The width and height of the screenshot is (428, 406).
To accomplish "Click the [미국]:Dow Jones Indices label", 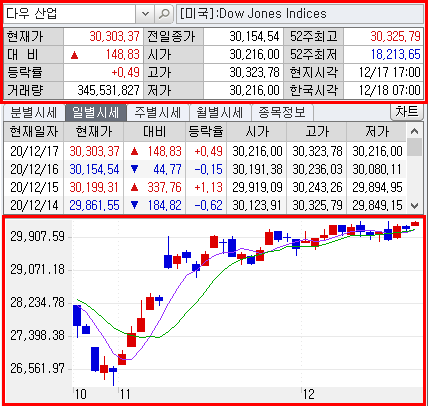I will [253, 14].
